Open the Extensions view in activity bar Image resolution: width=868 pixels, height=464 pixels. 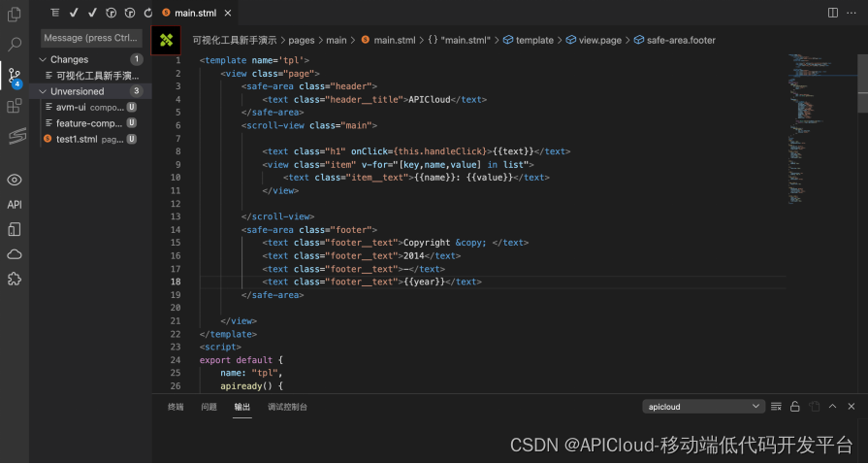pos(15,106)
